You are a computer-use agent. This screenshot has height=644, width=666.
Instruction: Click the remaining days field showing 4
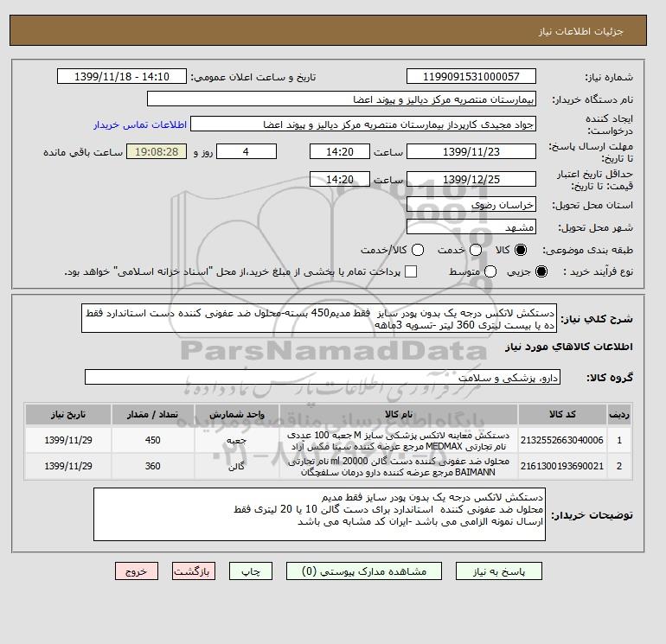coord(247,151)
